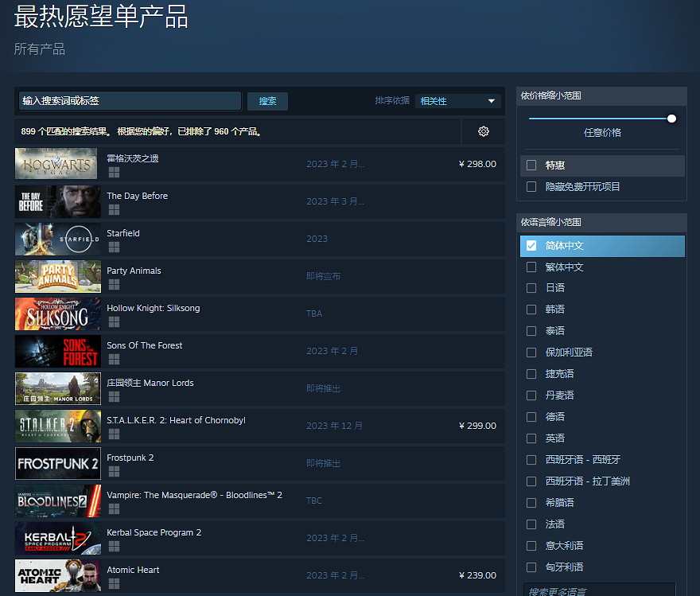Click the price range slider handle

671,119
